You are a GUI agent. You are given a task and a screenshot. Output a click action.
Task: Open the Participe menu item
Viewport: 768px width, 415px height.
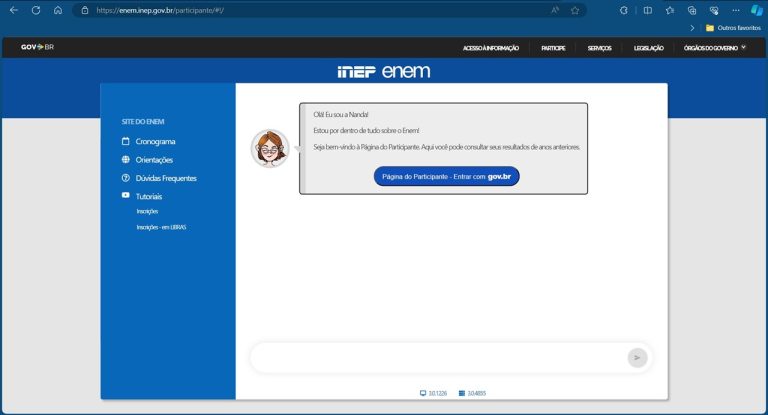pos(553,48)
